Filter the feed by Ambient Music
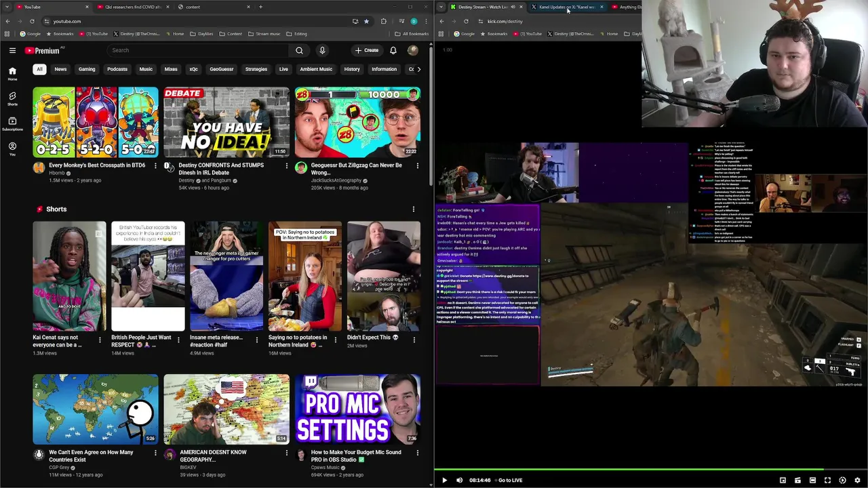This screenshot has width=868, height=488. 316,69
